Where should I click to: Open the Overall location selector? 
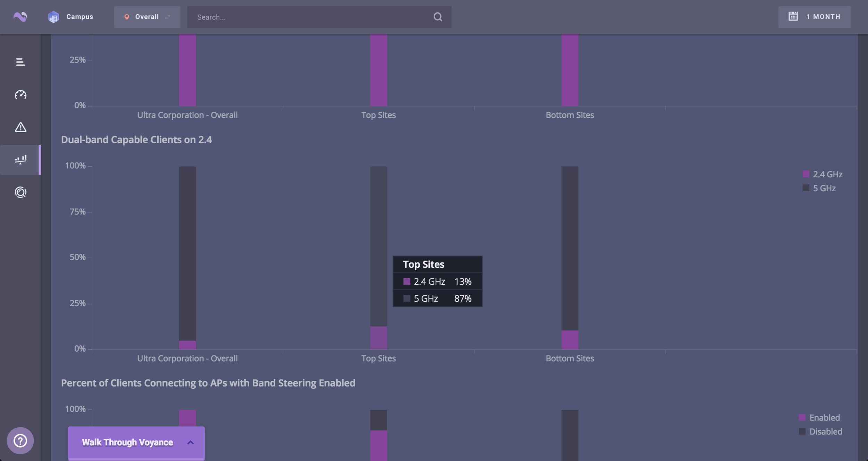tap(147, 17)
